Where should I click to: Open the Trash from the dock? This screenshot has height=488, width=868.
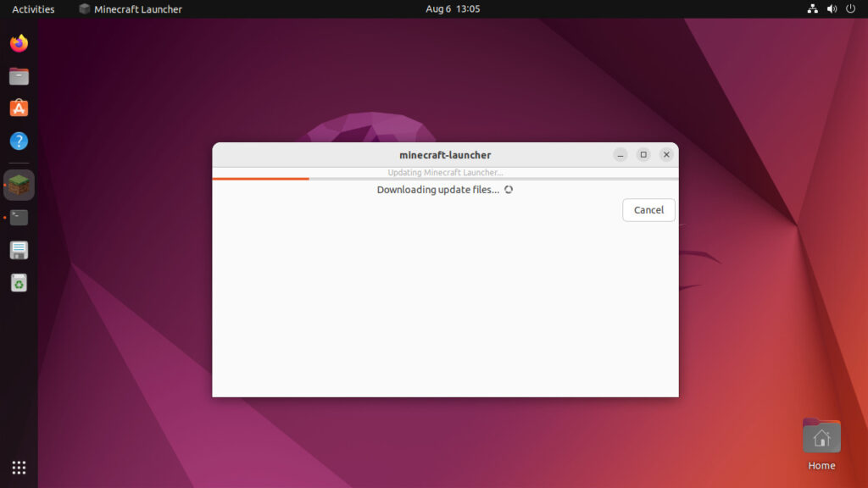[19, 283]
